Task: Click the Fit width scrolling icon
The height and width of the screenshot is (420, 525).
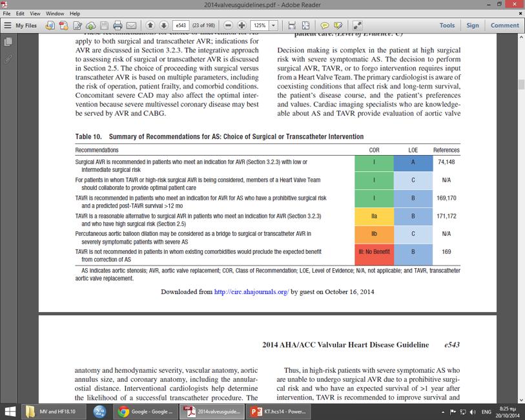Action: (292, 25)
